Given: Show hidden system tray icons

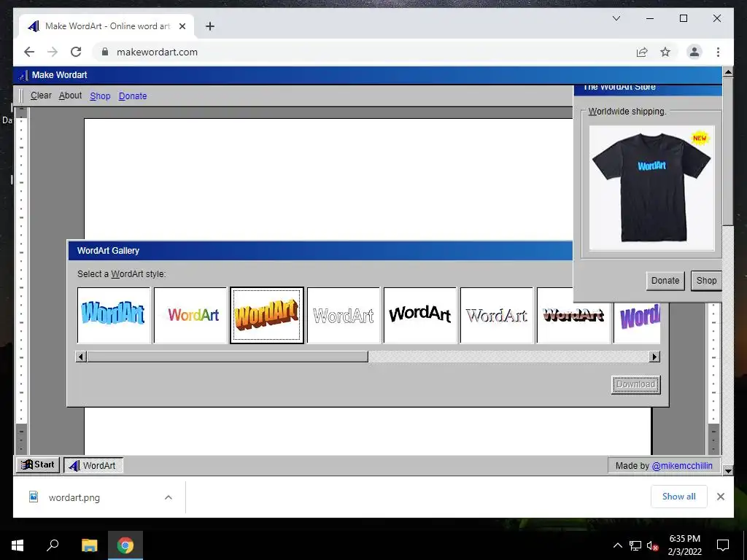Looking at the screenshot, I should 617,545.
